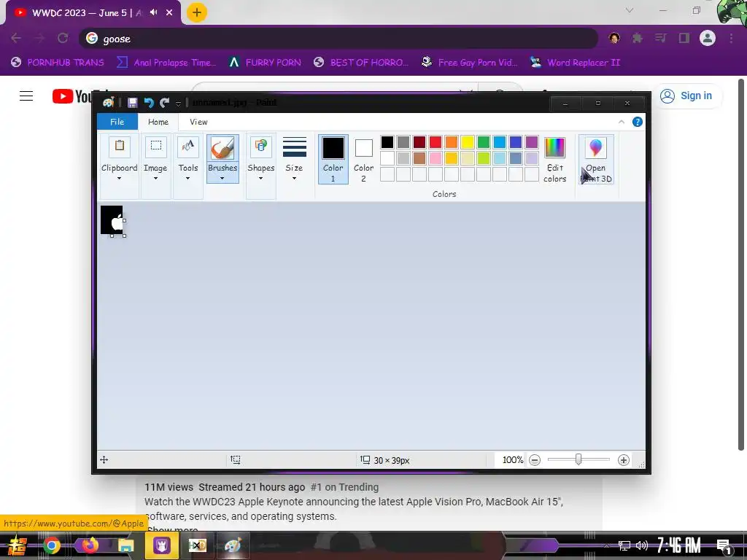Pick the black color swatch
This screenshot has height=560, width=747.
(387, 142)
